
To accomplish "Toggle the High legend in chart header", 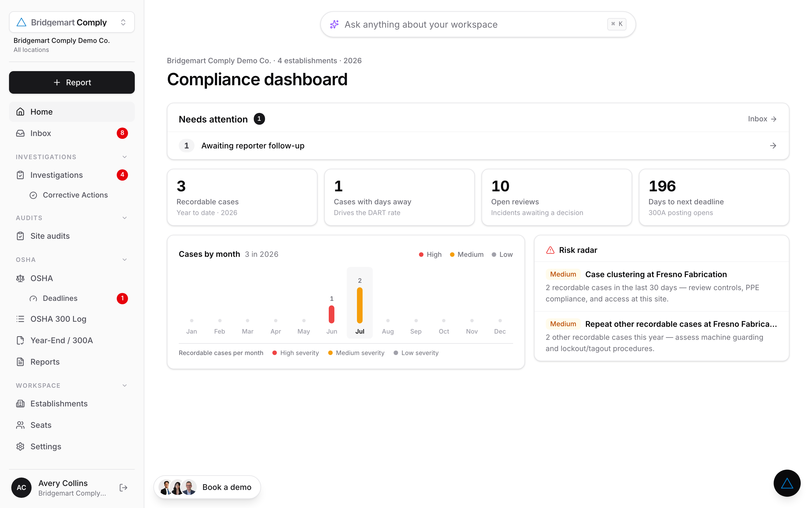I will click(430, 254).
